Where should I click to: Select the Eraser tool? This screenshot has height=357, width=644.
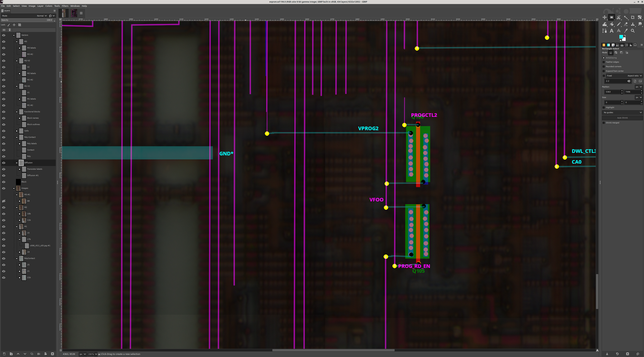626,24
